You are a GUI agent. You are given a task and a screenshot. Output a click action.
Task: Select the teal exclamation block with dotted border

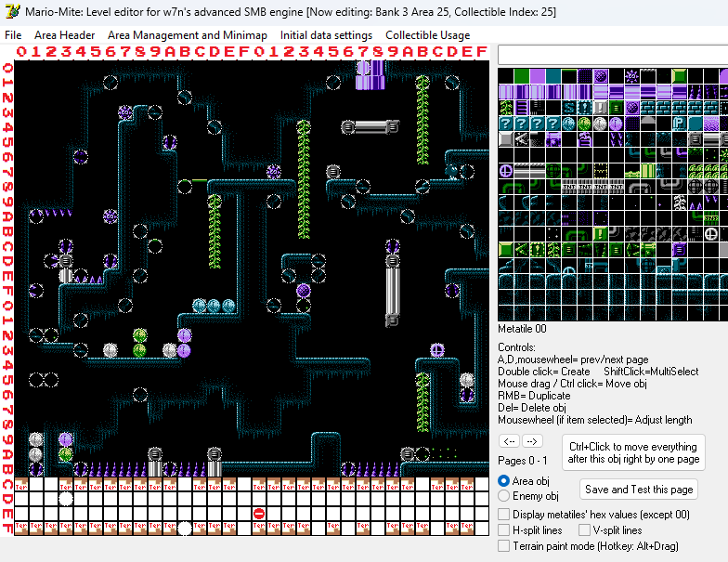(x=585, y=108)
